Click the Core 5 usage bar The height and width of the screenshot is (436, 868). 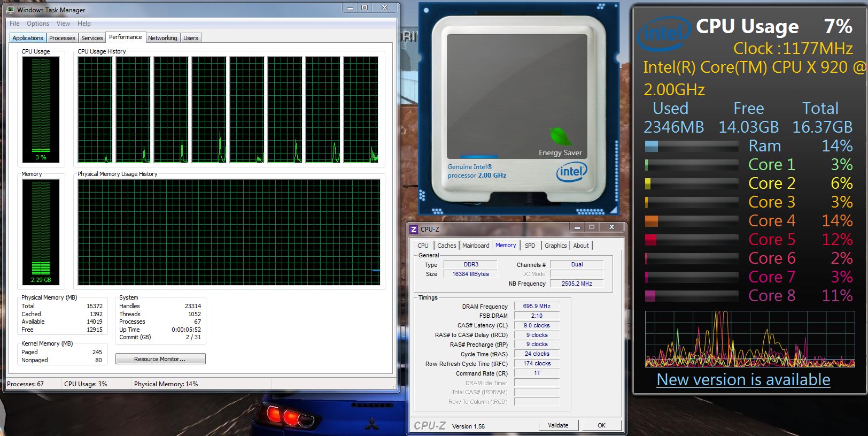692,240
